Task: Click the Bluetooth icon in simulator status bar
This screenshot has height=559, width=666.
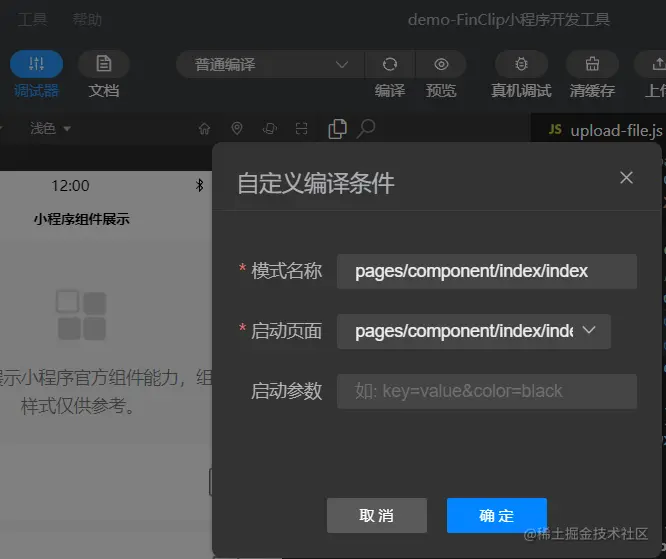Action: tap(199, 185)
